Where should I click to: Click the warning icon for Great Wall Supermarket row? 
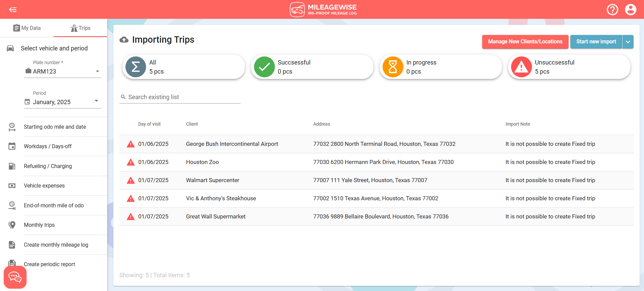131,217
